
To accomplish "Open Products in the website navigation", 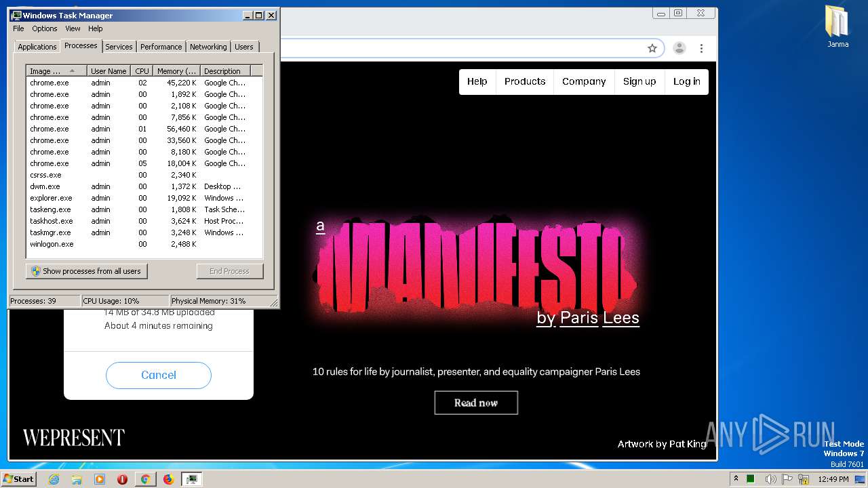I will 525,81.
